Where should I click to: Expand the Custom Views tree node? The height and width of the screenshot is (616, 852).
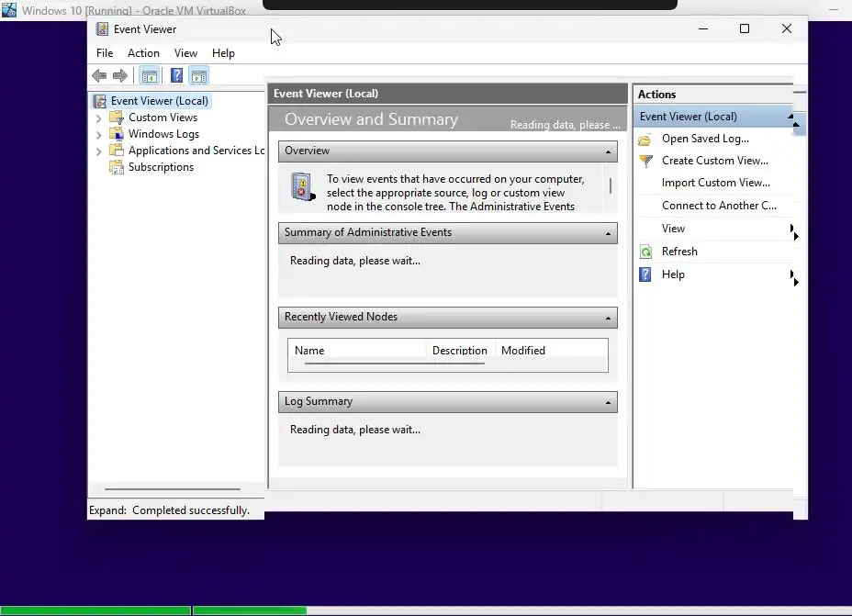98,118
